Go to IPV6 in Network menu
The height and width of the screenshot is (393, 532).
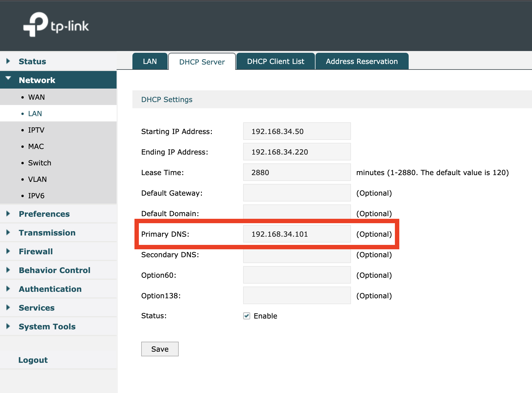pyautogui.click(x=36, y=196)
